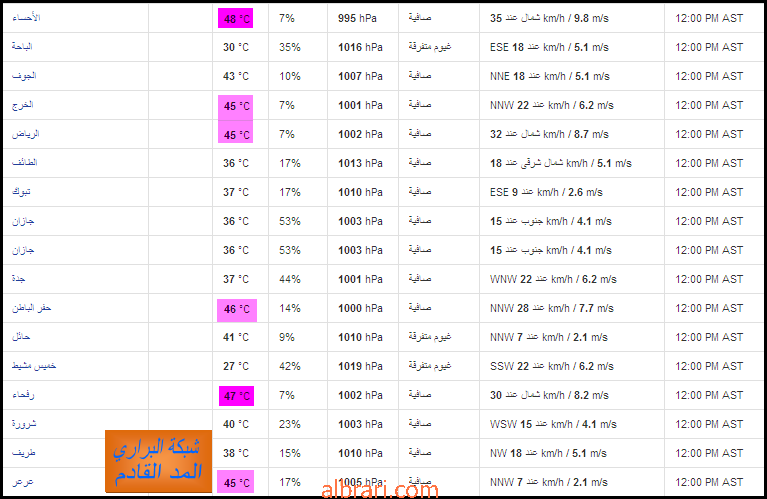Open the الخرج city link
767x499 pixels.
pos(23,105)
